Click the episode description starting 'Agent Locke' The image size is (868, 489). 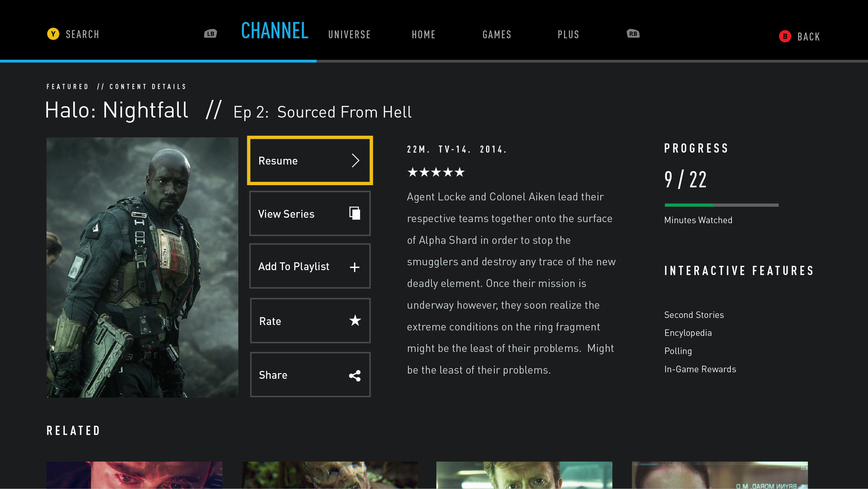point(511,283)
